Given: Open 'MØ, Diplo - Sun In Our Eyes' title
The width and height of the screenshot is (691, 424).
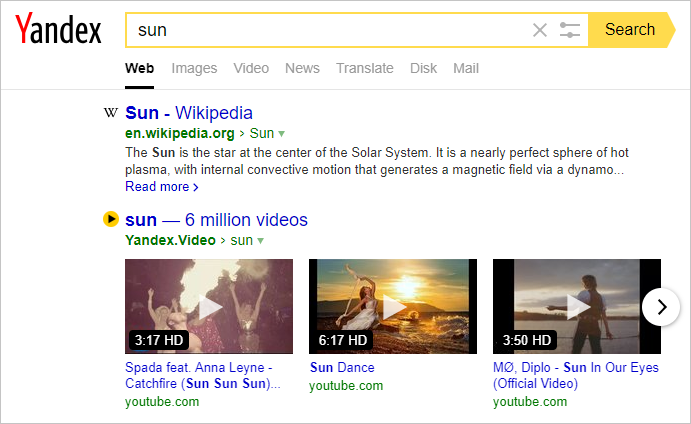Looking at the screenshot, I should point(576,376).
